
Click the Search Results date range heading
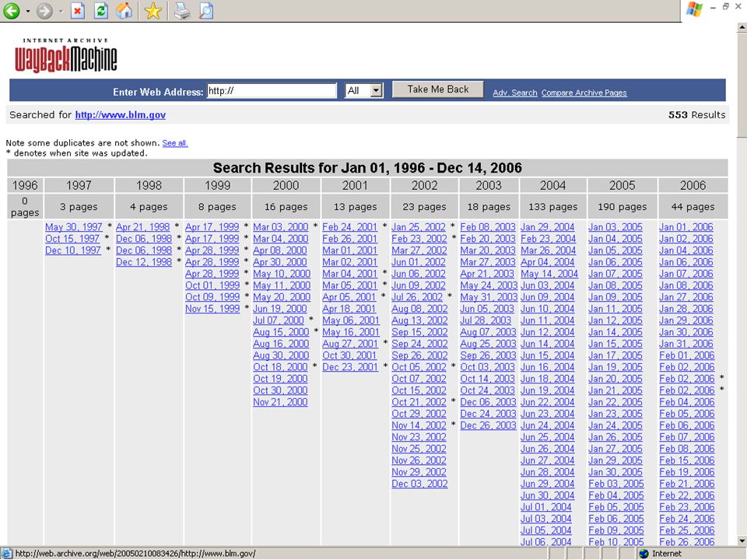coord(367,168)
